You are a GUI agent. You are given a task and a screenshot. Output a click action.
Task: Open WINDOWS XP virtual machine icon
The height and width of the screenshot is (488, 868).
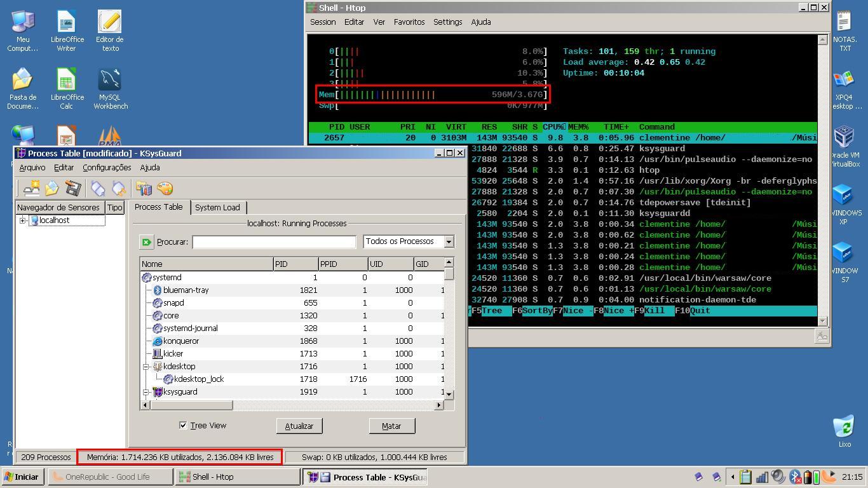pos(844,204)
